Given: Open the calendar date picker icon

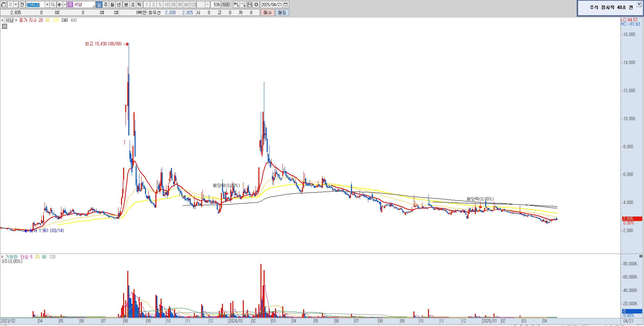Looking at the screenshot, I should (x=285, y=5).
